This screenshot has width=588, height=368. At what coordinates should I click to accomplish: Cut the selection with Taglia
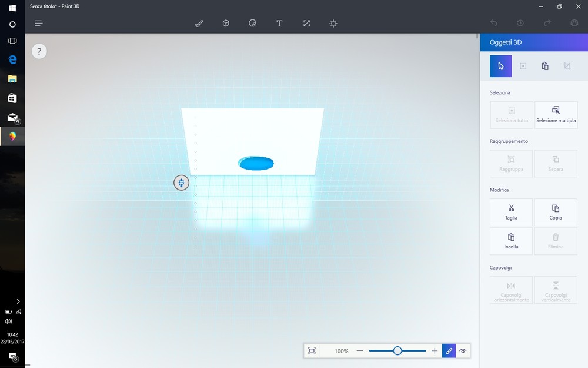coord(511,212)
